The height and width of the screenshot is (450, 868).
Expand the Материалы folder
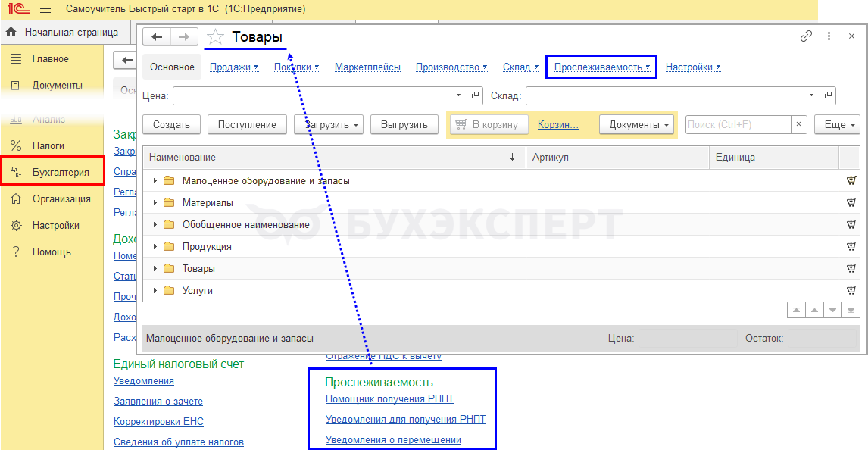coord(155,202)
